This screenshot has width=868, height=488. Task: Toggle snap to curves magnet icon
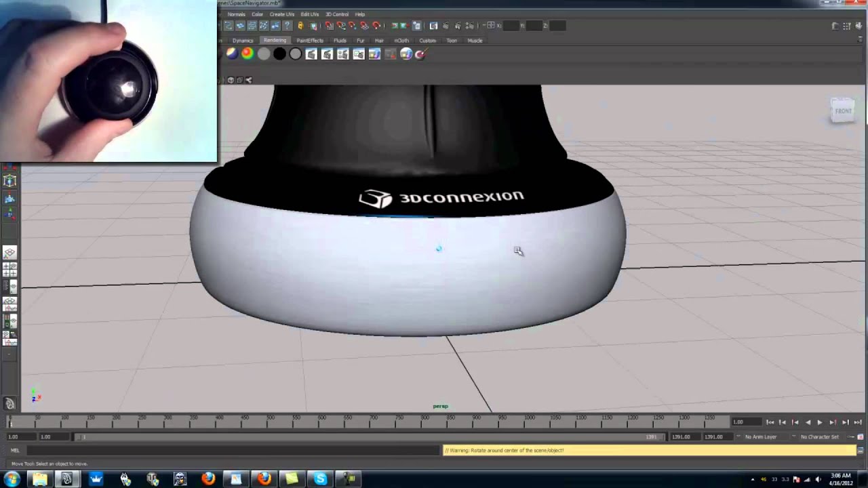341,26
